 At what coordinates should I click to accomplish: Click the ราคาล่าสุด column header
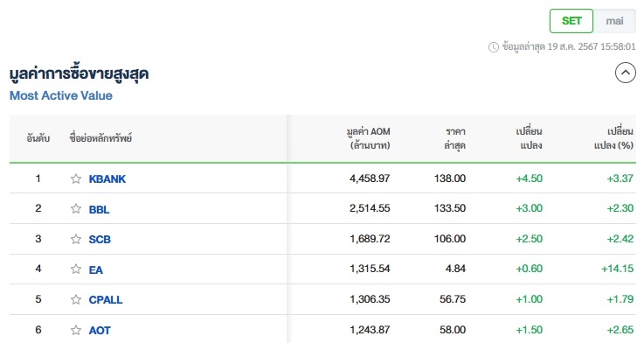click(454, 138)
